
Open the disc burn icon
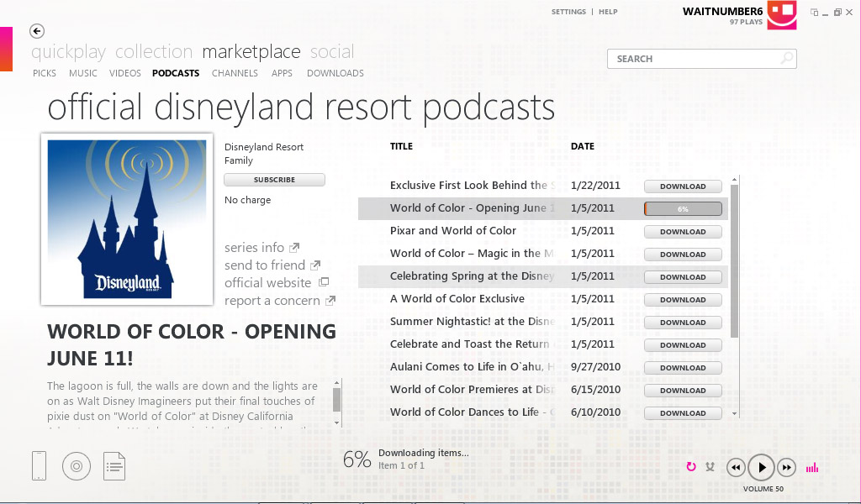(x=77, y=466)
